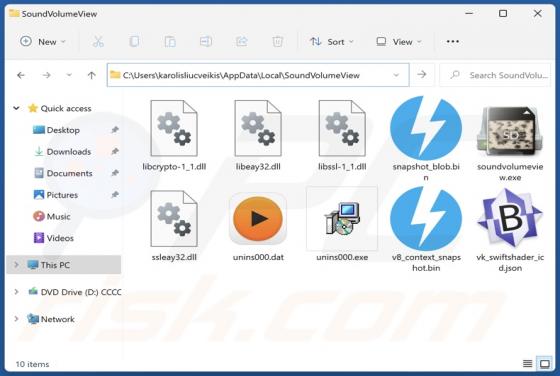Select the unins000.dat orange play icon
The image size is (560, 376).
pos(258,218)
